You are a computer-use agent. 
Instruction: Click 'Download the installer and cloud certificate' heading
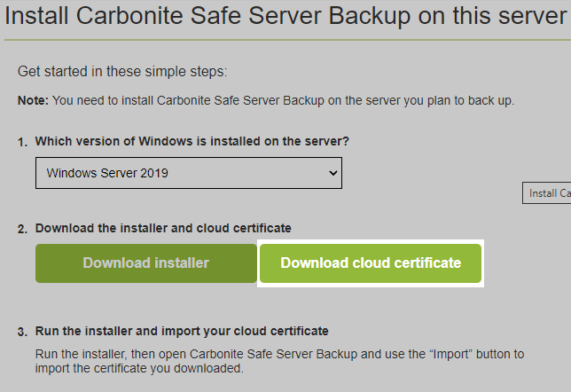(163, 228)
